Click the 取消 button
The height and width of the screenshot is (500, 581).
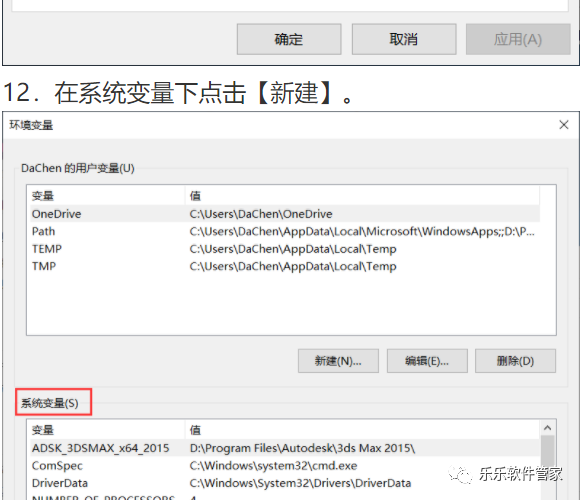404,39
